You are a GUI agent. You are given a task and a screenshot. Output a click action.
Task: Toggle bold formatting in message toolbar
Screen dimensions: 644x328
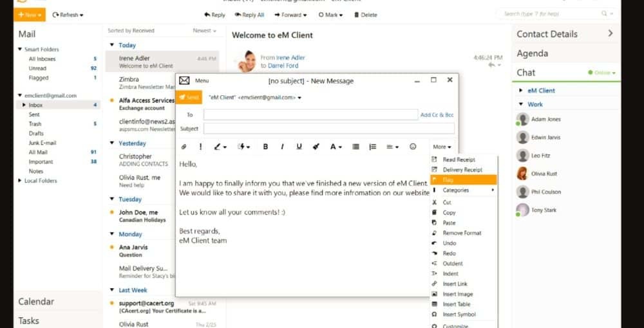[x=265, y=147]
